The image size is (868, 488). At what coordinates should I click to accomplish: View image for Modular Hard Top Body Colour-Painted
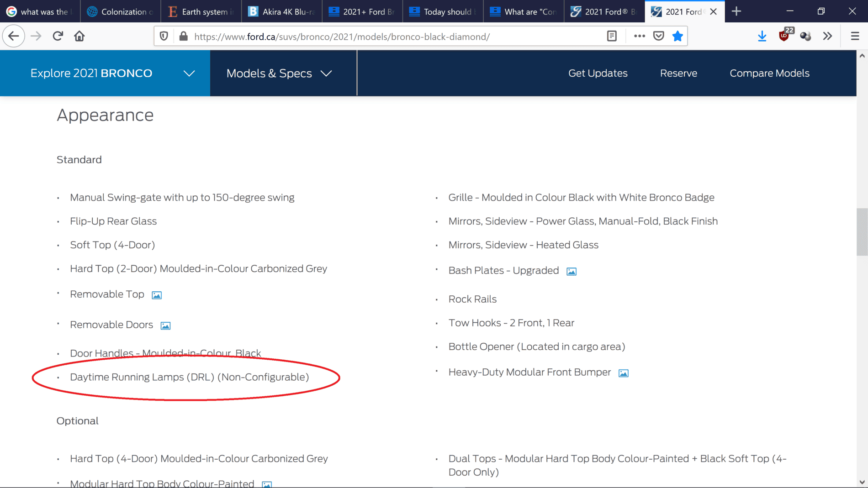click(267, 484)
